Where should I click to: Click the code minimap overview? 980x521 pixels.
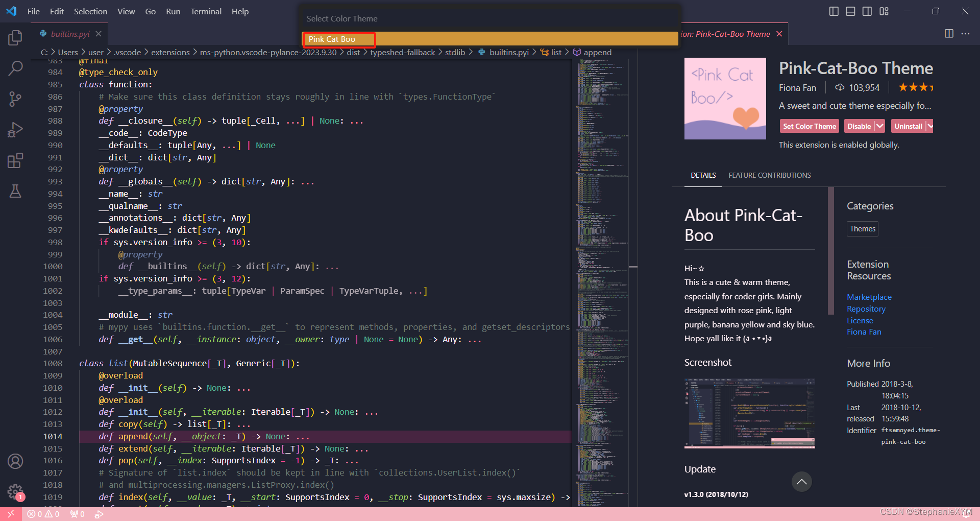click(603, 282)
